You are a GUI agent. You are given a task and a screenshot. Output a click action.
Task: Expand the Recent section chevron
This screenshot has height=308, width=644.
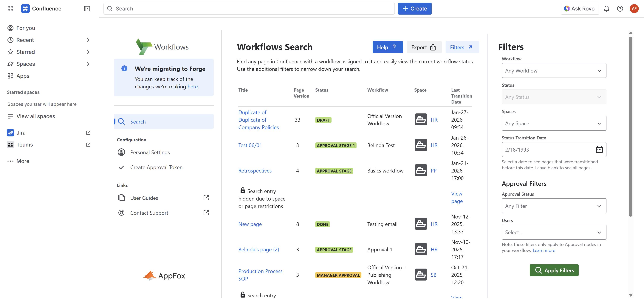coord(88,40)
